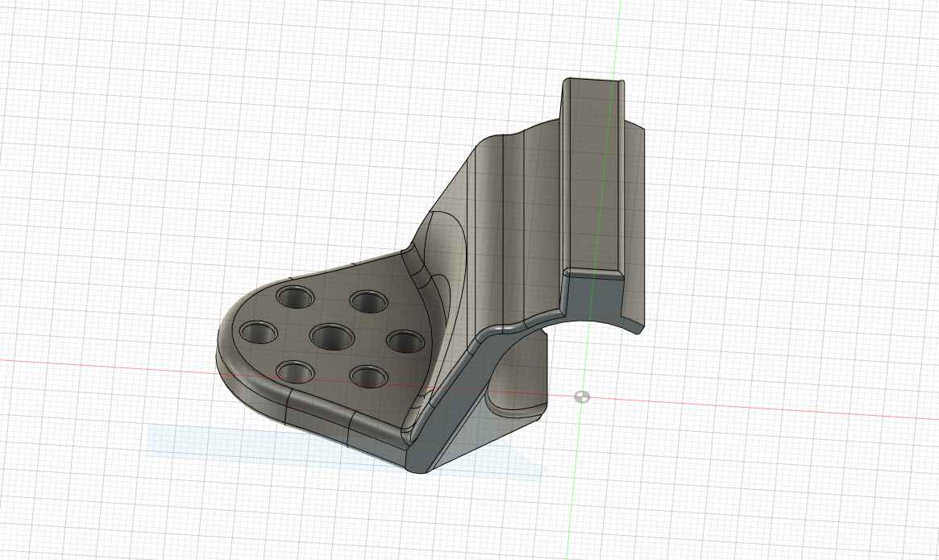Select the tall rectangular rail's long face
The image size is (939, 560).
point(592,177)
